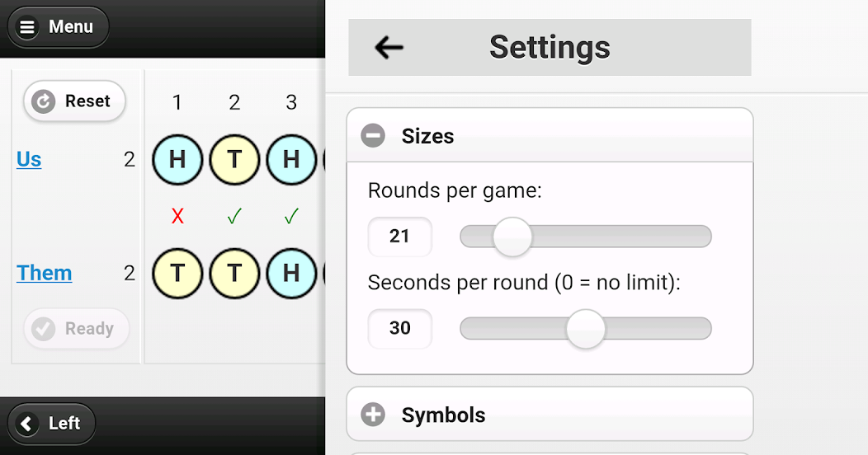Click Them round 1 T coin
Viewport: 868px width, 455px height.
coord(177,273)
